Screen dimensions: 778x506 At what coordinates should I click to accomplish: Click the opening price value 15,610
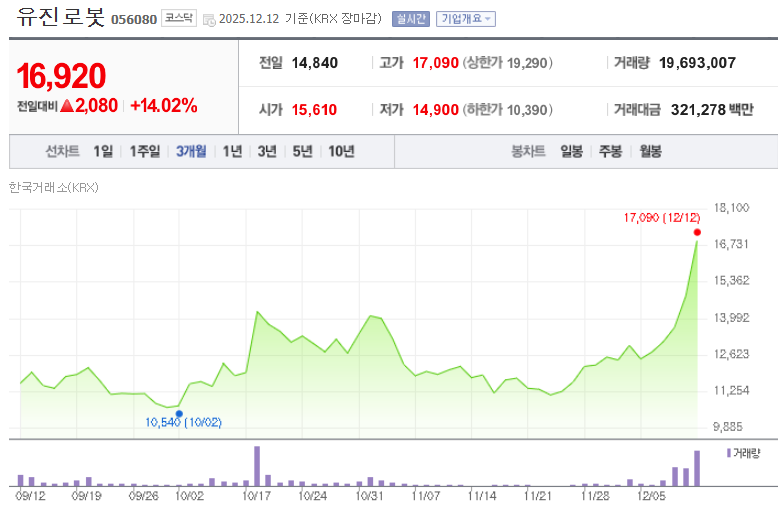click(315, 110)
